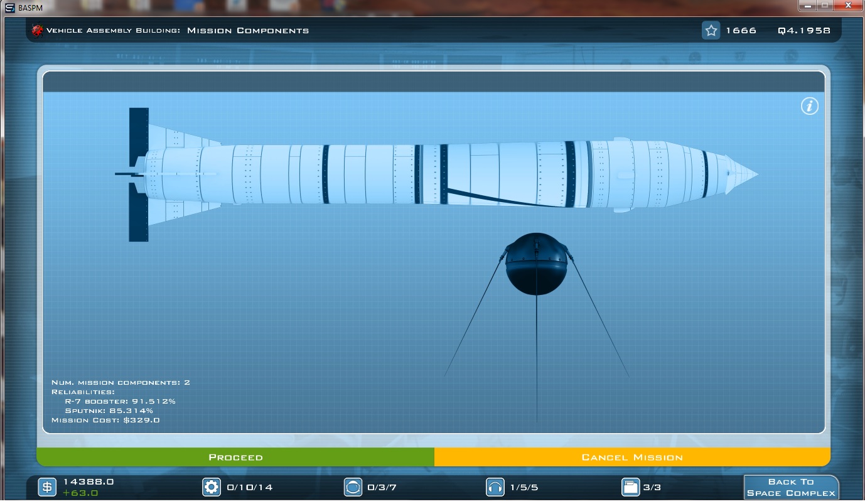Click the 0/10/14 engineers count
The width and height of the screenshot is (865, 504).
(x=250, y=487)
